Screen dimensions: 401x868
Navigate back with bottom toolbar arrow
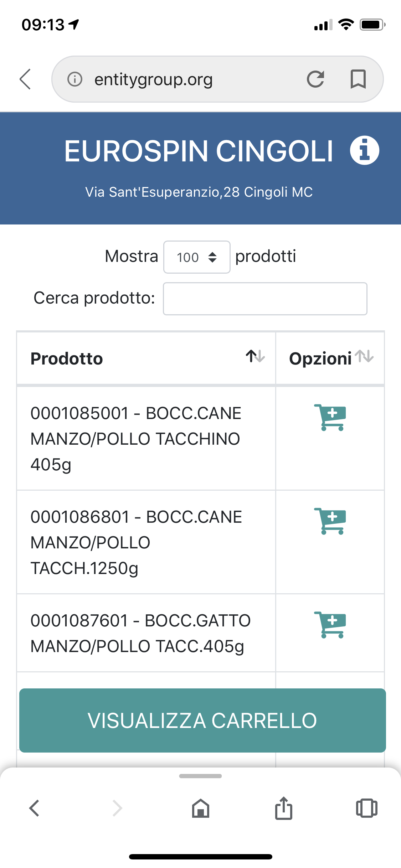34,808
